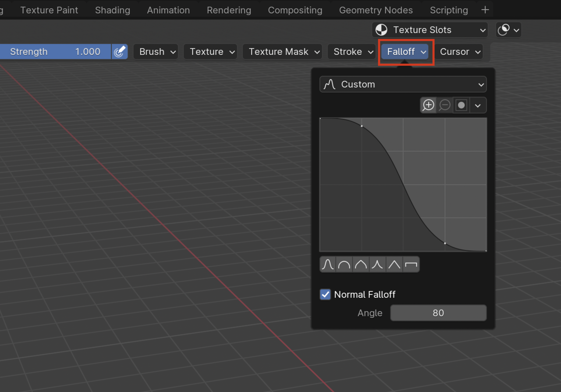
Task: Open the overlays dropdown next to Texture Slots
Action: [x=508, y=30]
